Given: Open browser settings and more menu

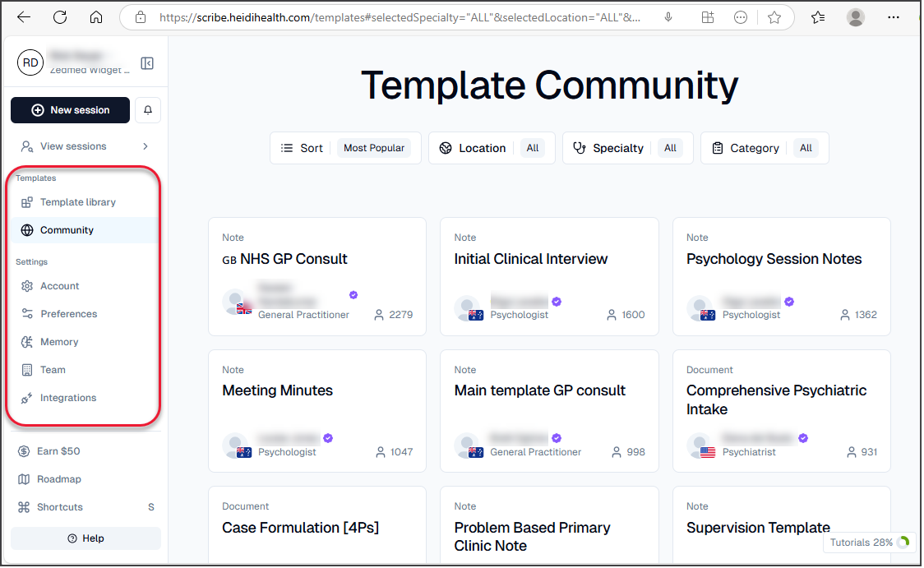Looking at the screenshot, I should click(894, 18).
